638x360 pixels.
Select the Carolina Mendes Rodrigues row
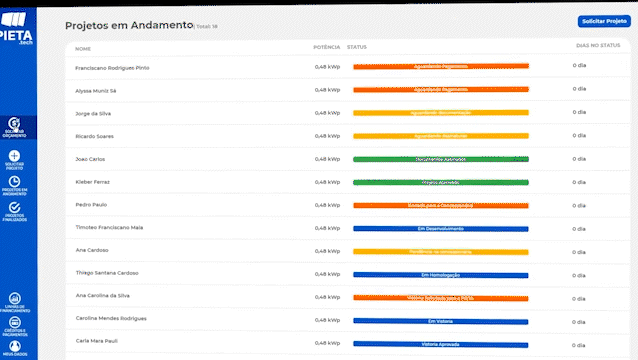348,319
